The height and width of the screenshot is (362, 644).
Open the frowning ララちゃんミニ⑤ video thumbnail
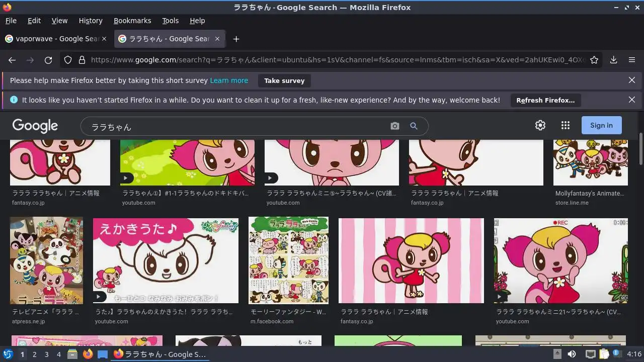[x=332, y=163]
